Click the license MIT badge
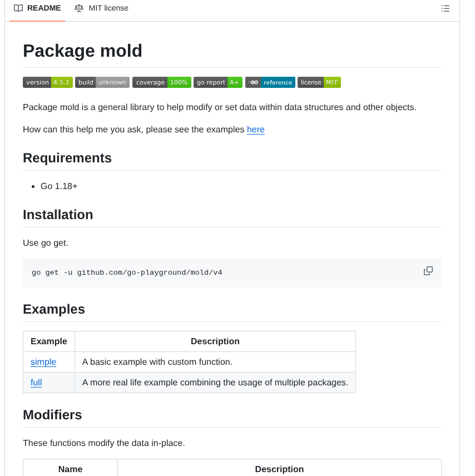Image resolution: width=475 pixels, height=476 pixels. click(x=319, y=82)
